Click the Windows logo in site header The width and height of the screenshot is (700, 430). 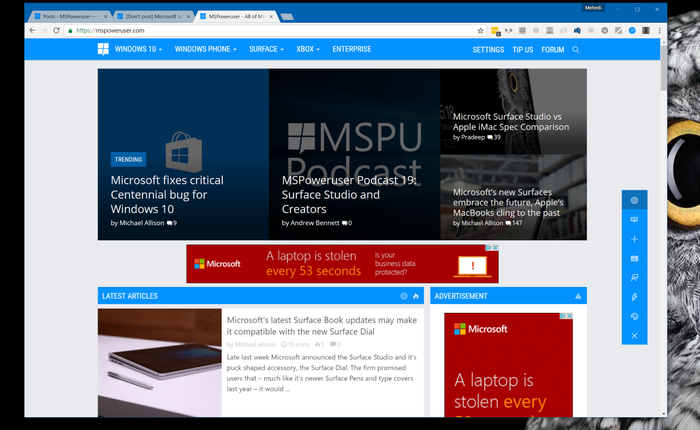(104, 49)
